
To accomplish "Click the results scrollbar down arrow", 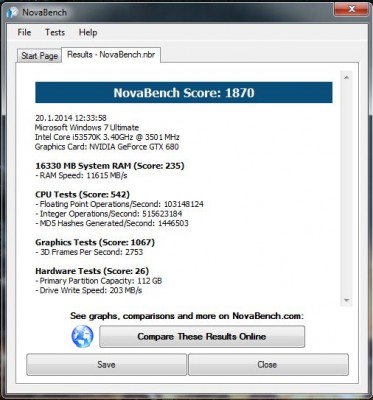I will 346,300.
